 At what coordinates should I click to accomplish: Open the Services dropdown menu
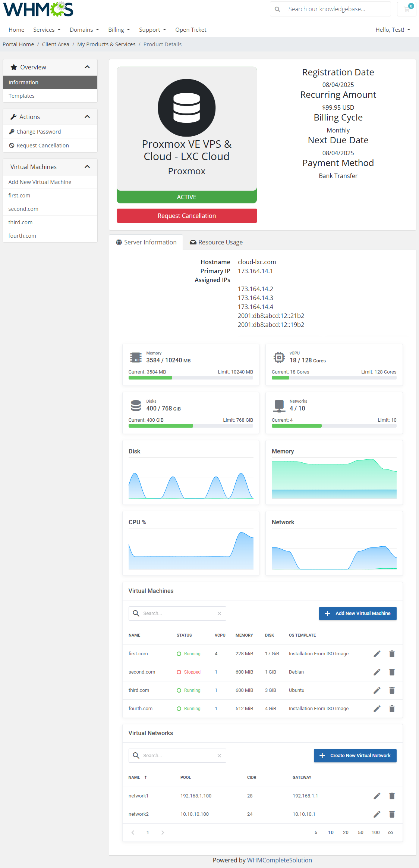[x=47, y=30]
